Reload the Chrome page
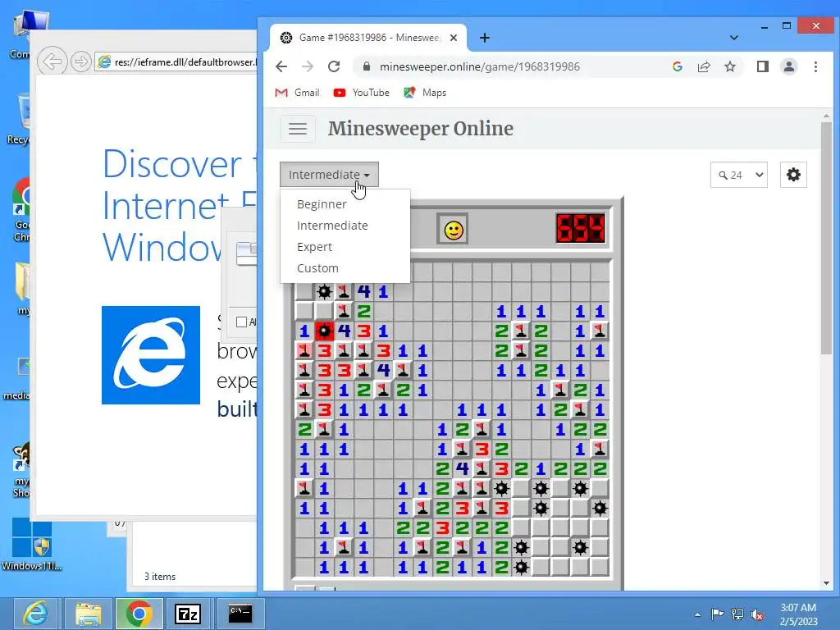Screen dimensions: 840x630 (x=334, y=66)
